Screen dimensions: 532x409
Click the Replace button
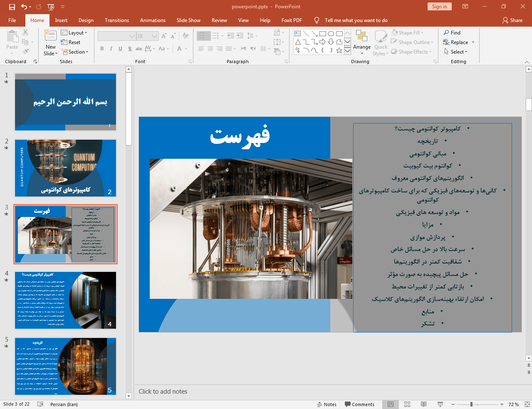(456, 42)
